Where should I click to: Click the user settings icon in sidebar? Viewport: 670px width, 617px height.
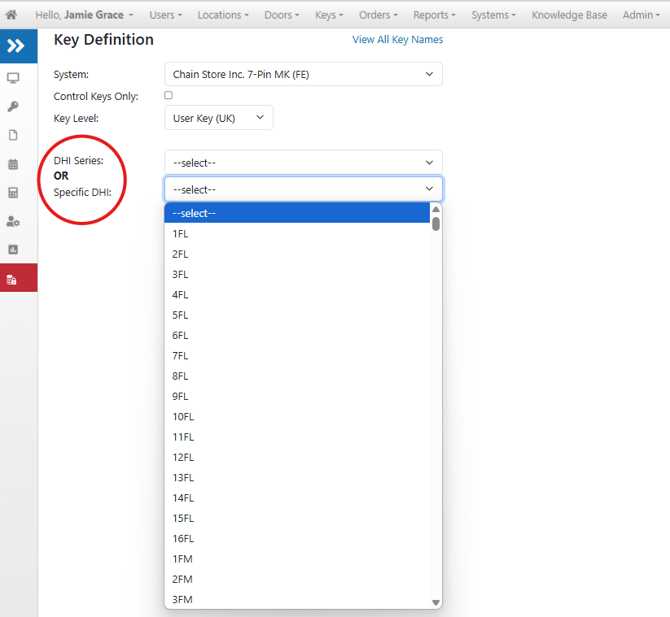pyautogui.click(x=13, y=221)
